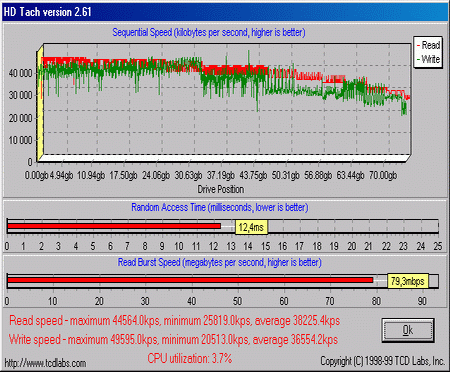Click the 90 tick on burst speed scale
The height and width of the screenshot is (372, 450).
pos(422,301)
